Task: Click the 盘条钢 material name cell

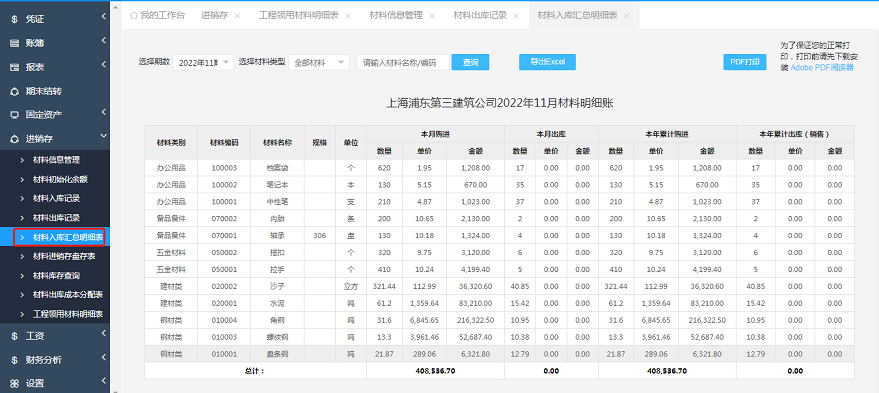Action: pyautogui.click(x=277, y=354)
